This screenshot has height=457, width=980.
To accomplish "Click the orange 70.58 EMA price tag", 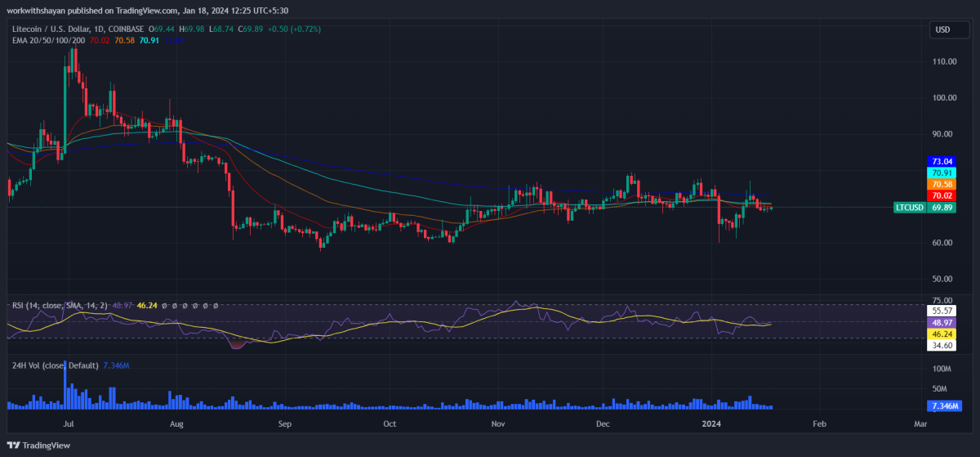I will [x=942, y=185].
